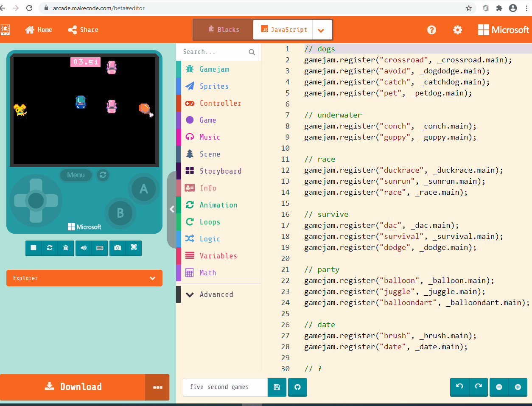
Task: Expand the Explorer panel
Action: click(84, 278)
